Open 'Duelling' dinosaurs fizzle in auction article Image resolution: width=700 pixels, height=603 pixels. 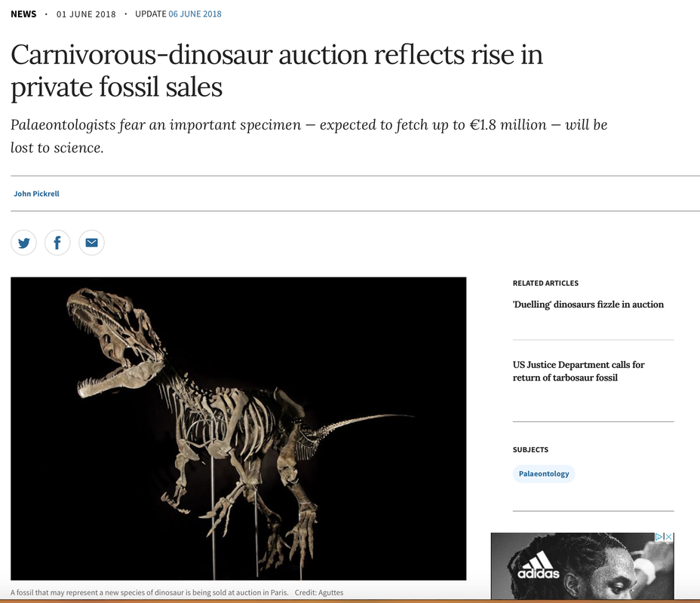pos(588,305)
